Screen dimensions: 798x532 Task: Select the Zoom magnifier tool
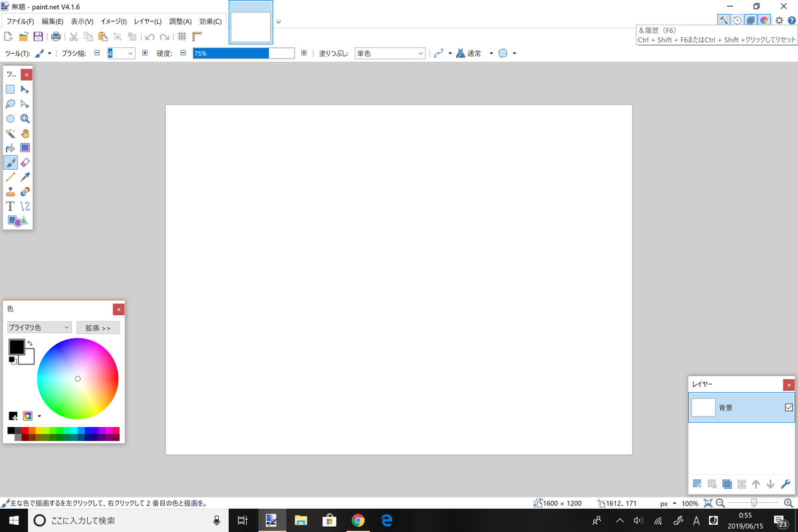(25, 118)
